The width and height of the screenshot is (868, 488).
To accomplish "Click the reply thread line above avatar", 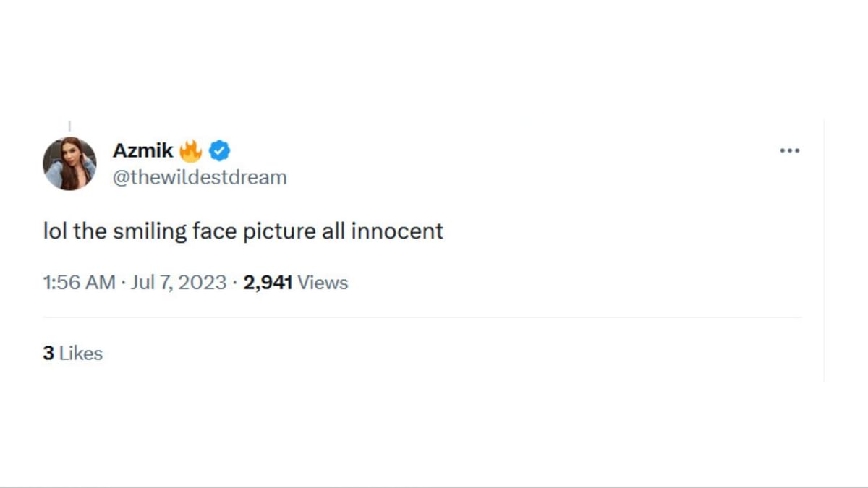I will coord(69,127).
